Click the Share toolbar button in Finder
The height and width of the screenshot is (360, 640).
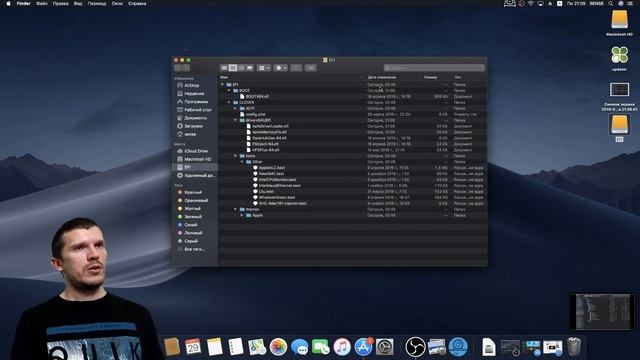[x=296, y=68]
